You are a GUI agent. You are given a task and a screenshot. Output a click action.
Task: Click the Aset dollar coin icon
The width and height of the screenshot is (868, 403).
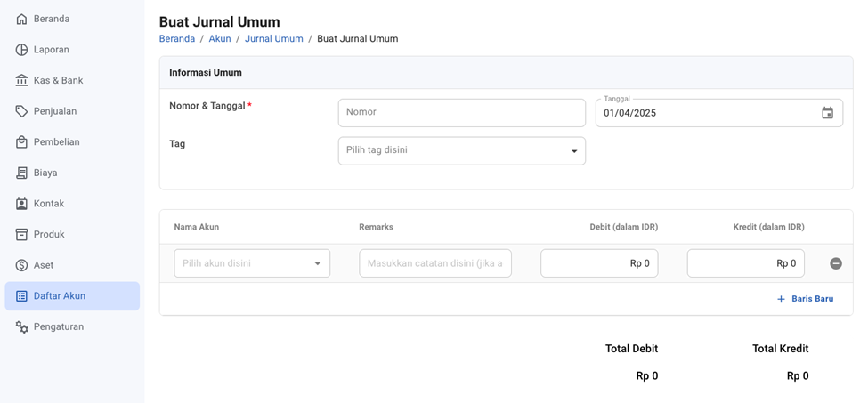pos(21,265)
